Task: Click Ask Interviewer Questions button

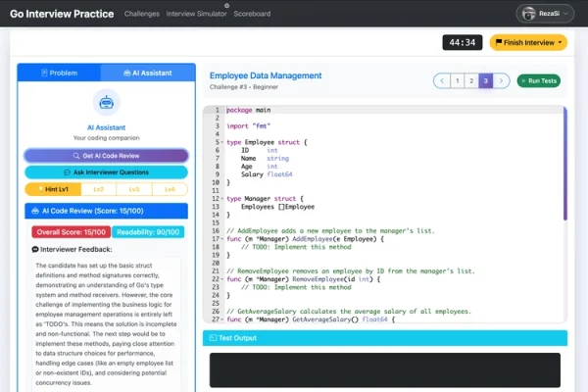Action: (106, 172)
